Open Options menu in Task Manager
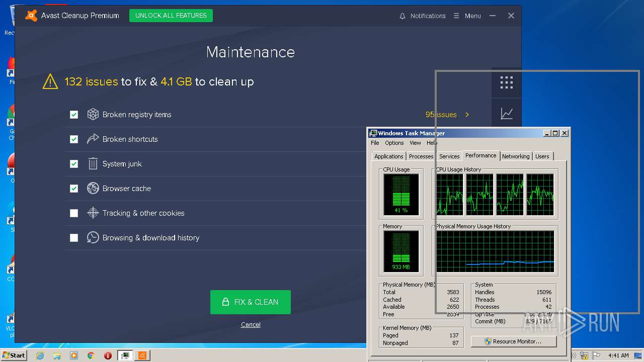Image resolution: width=644 pixels, height=362 pixels. (x=394, y=143)
